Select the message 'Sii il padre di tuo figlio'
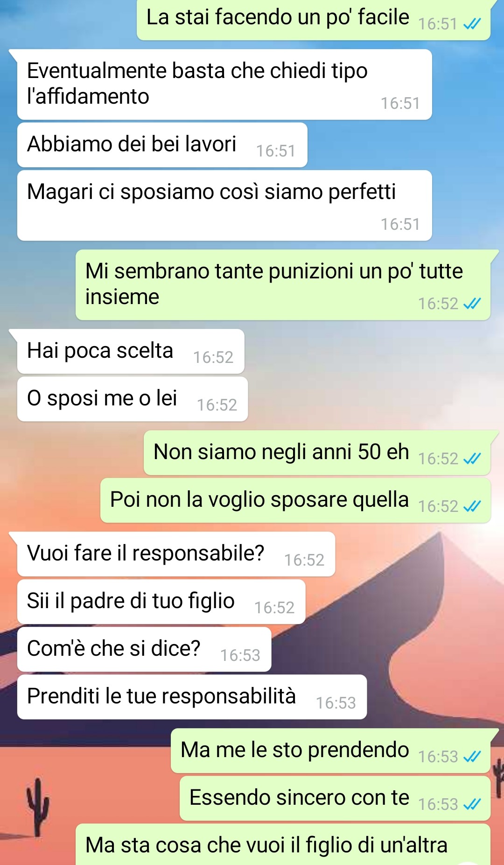This screenshot has height=865, width=504. tap(161, 602)
